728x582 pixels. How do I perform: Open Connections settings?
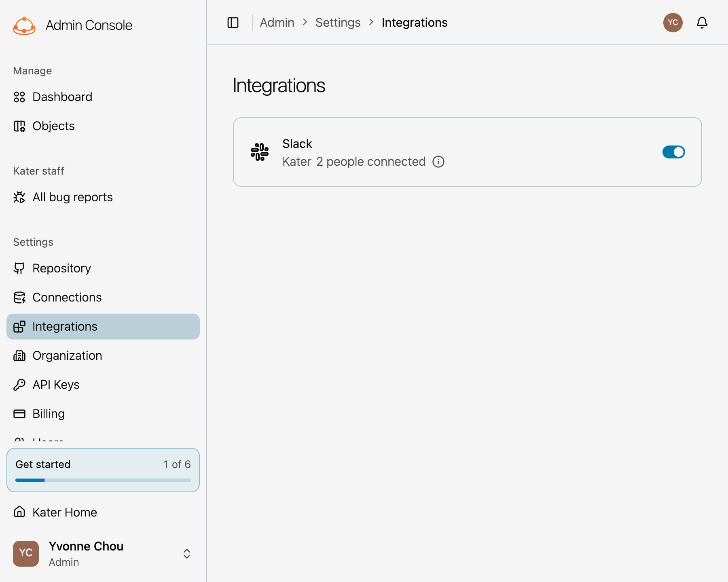pyautogui.click(x=103, y=297)
